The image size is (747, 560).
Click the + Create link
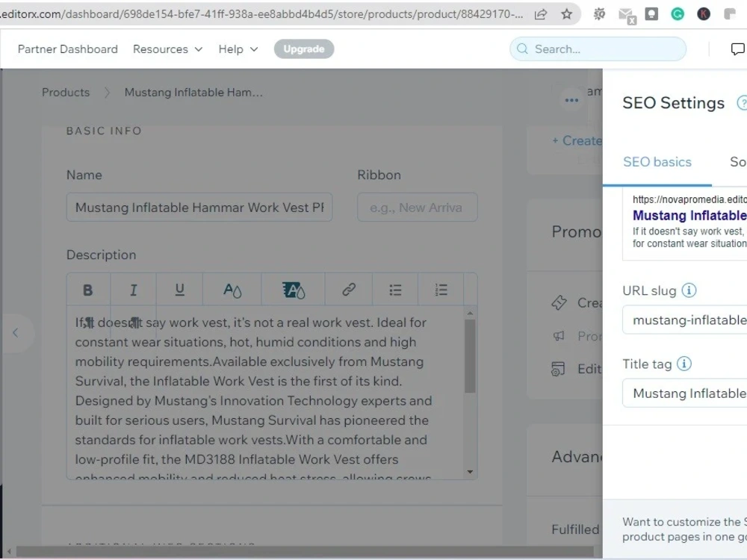coord(577,140)
